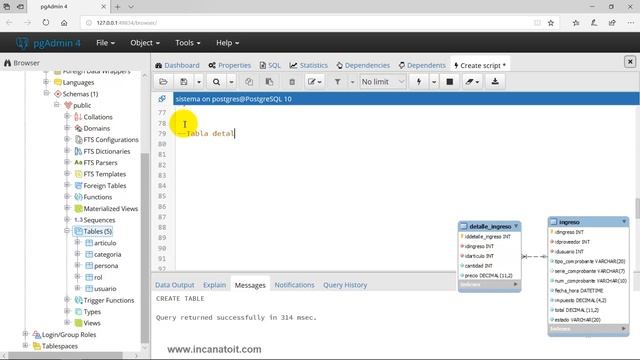This screenshot has width=640, height=360.
Task: Open the Help menu
Action: pyautogui.click(x=227, y=43)
